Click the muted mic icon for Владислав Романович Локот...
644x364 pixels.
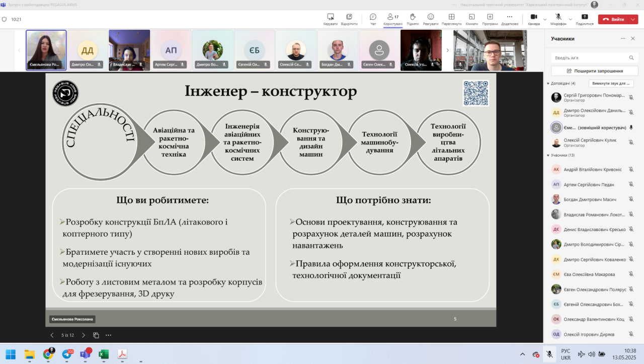pos(631,214)
